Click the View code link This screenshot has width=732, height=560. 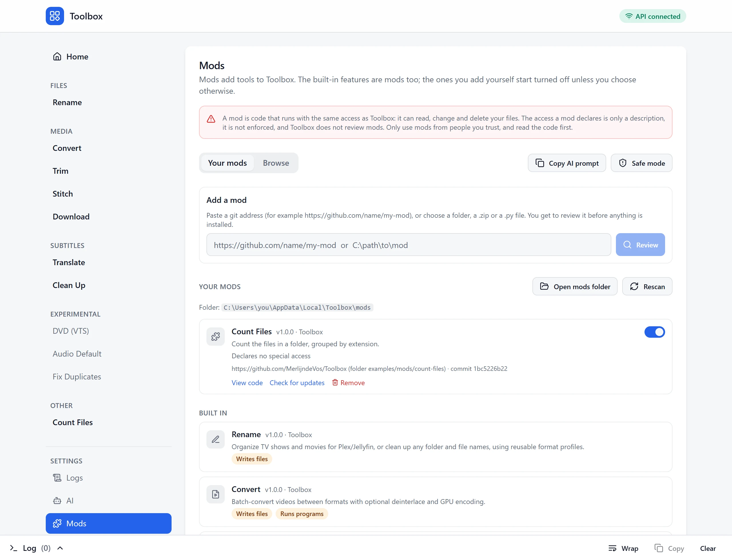(247, 383)
